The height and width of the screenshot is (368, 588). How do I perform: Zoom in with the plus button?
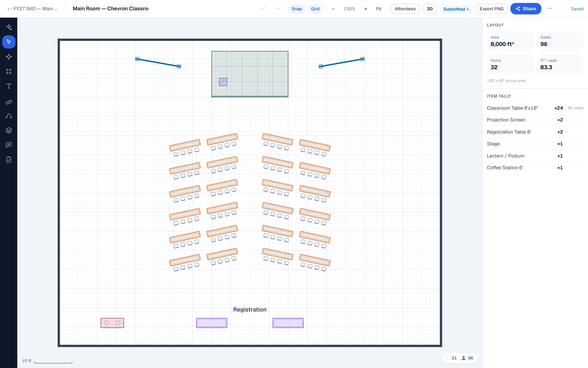tap(366, 9)
